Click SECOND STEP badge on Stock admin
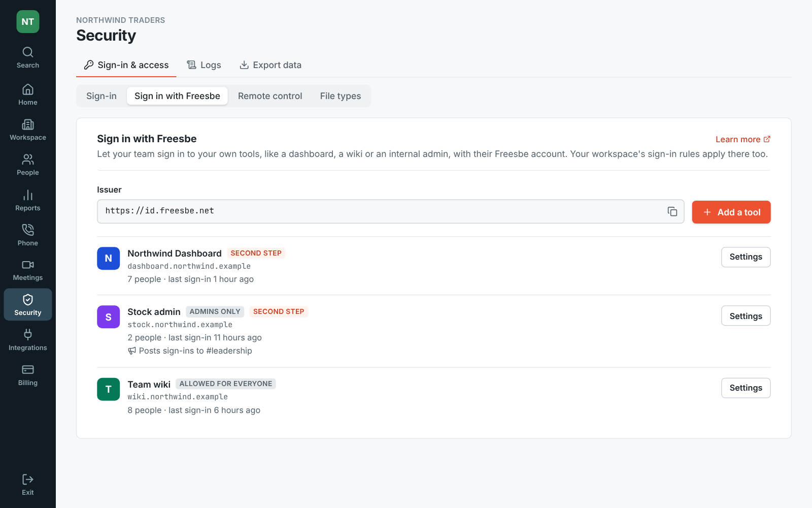812x508 pixels. 279,312
